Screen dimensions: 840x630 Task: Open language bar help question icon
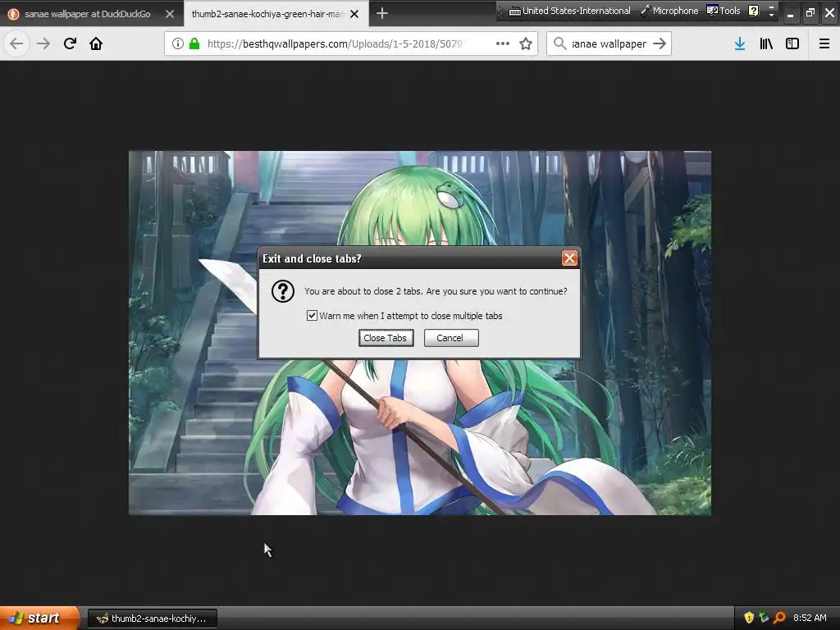click(753, 11)
